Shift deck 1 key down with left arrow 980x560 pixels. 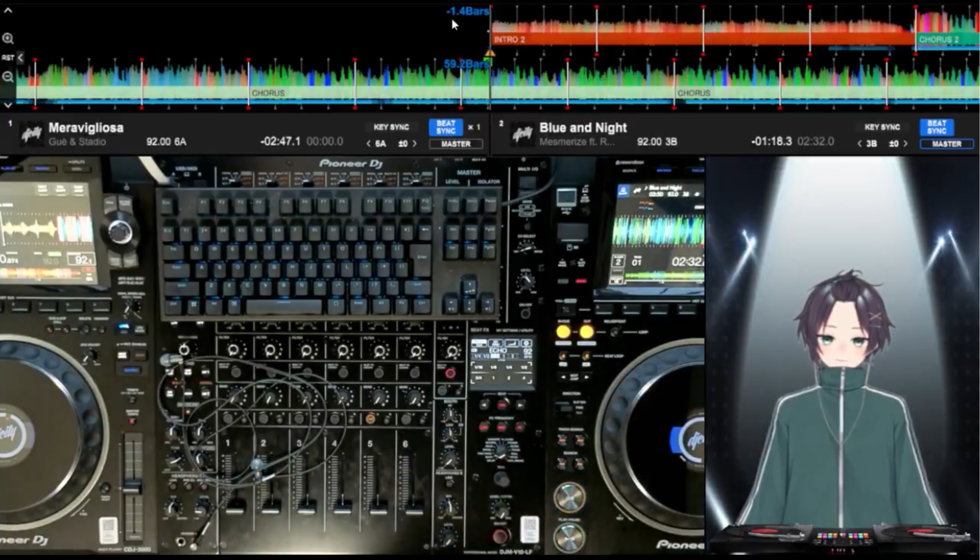(368, 144)
